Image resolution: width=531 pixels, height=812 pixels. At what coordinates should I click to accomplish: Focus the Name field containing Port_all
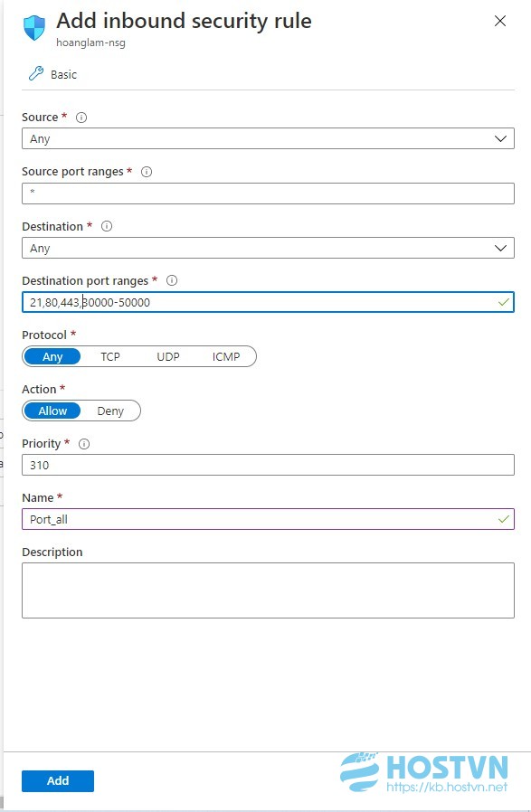coord(268,519)
